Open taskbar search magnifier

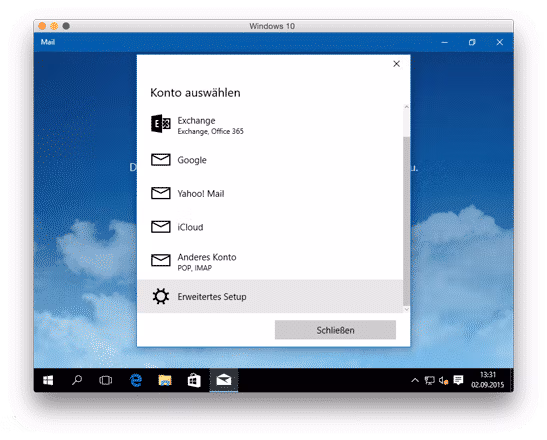click(x=77, y=380)
